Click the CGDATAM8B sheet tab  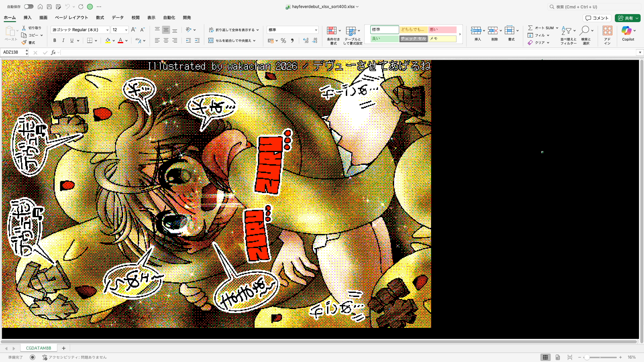point(38,348)
